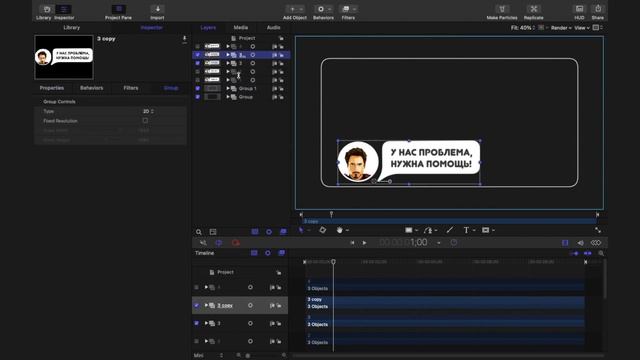Viewport: 640px width, 360px height.
Task: Select the Filters inspector tab
Action: pyautogui.click(x=131, y=88)
